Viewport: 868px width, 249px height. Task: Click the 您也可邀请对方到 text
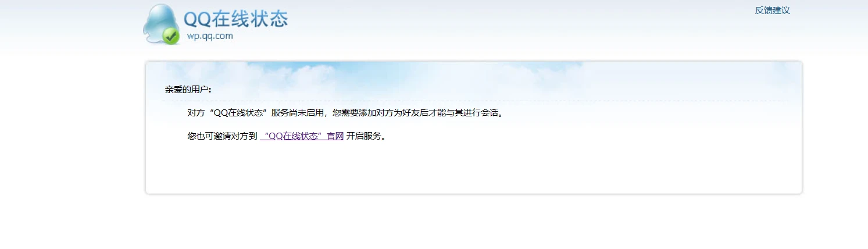pyautogui.click(x=222, y=136)
